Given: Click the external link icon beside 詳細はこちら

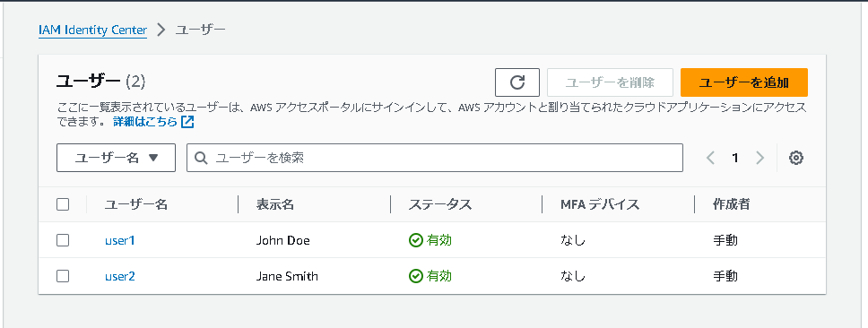Looking at the screenshot, I should click(x=187, y=122).
